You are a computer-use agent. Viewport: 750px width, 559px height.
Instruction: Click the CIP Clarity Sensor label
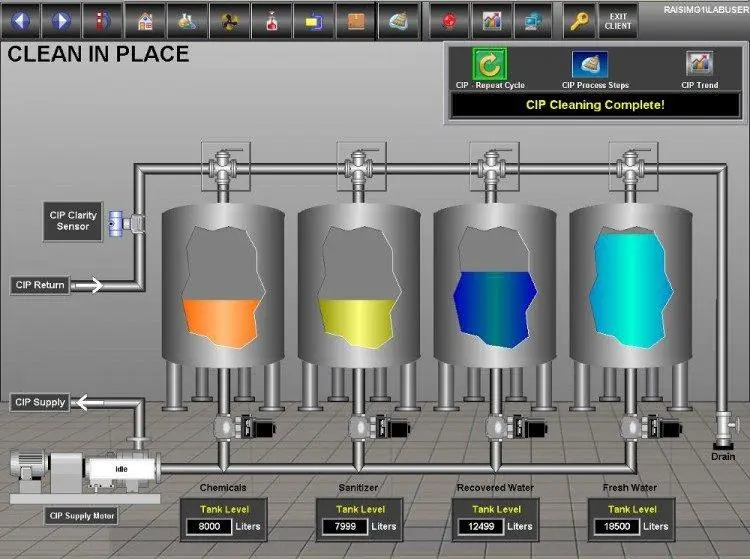73,221
